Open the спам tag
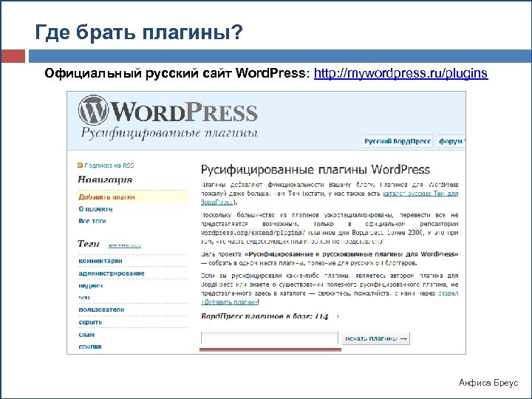532x399 pixels. coord(86,335)
